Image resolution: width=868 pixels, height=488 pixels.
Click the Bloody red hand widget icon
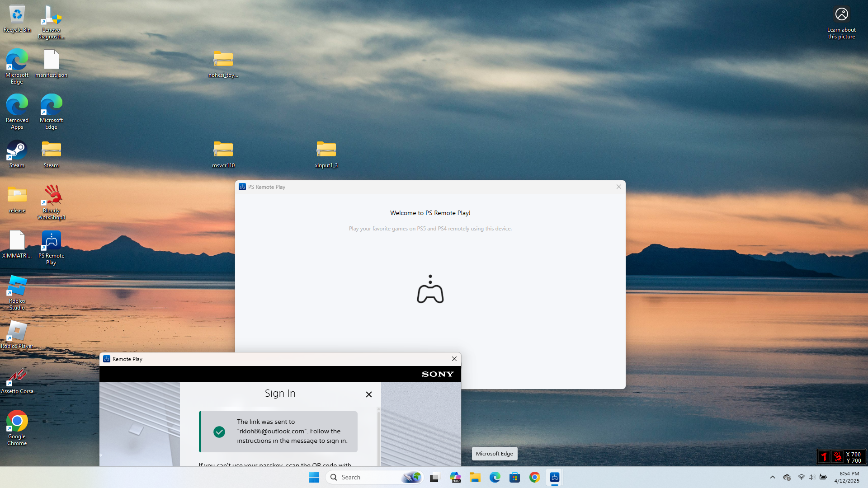(838, 457)
